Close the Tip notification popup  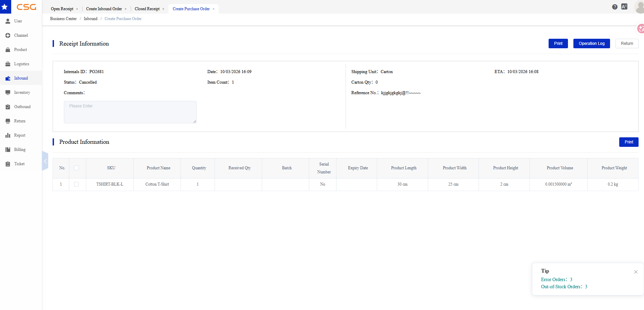(636, 272)
